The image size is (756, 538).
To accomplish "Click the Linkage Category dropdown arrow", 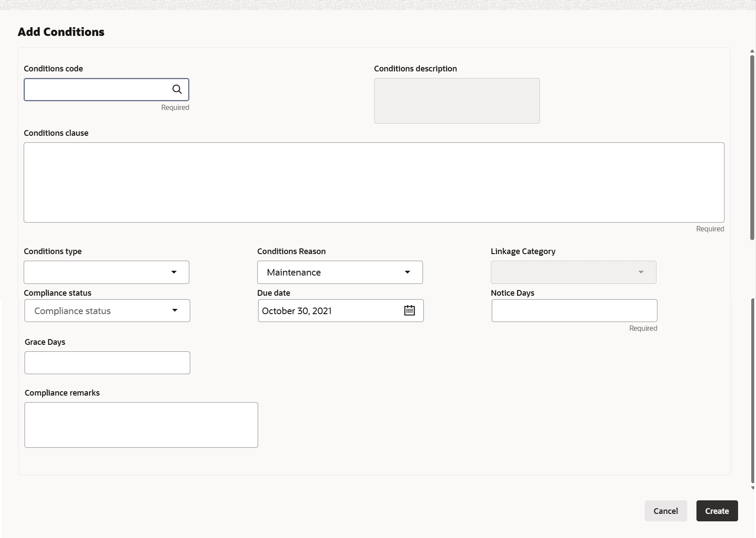I will coord(641,272).
